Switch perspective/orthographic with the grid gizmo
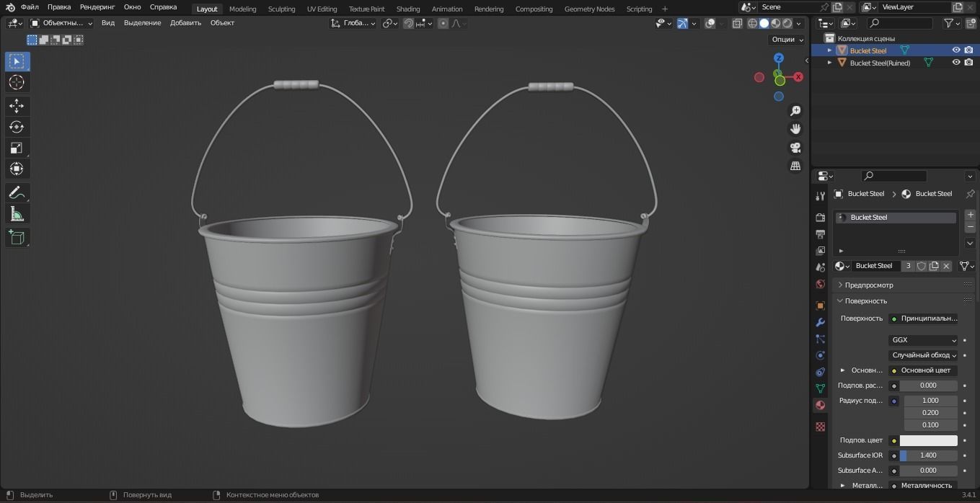980x503 pixels. (x=795, y=166)
